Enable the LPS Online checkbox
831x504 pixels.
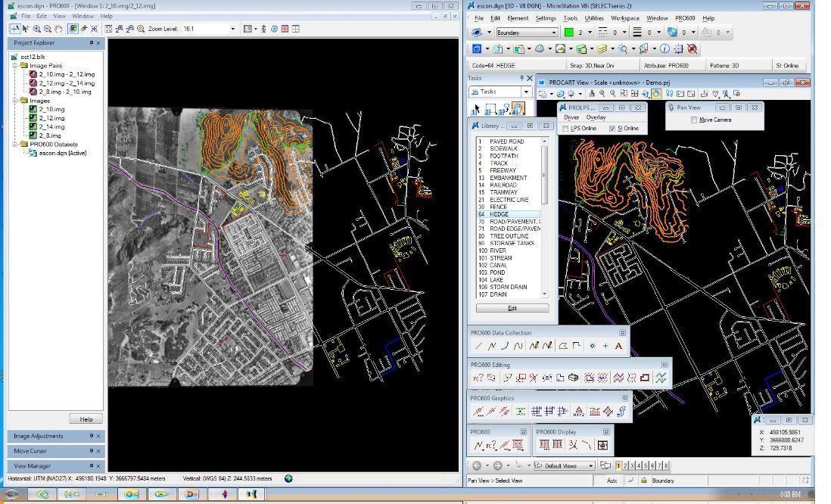point(566,129)
